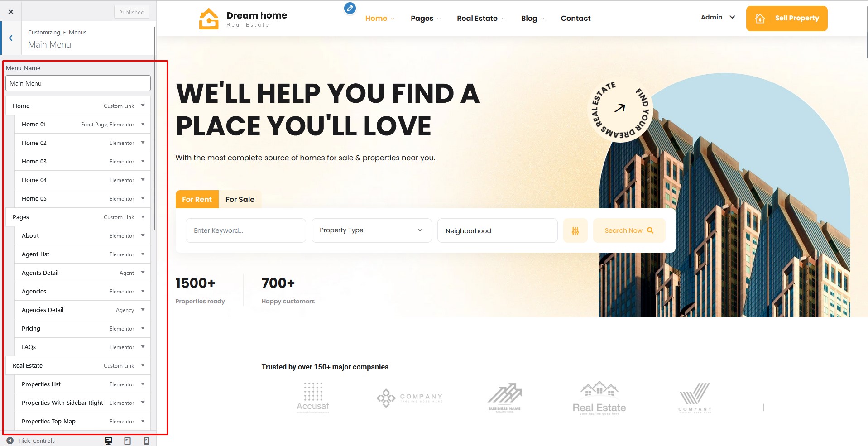Screen dimensions: 868x446
Task: Click the Search Now button
Action: pyautogui.click(x=629, y=230)
